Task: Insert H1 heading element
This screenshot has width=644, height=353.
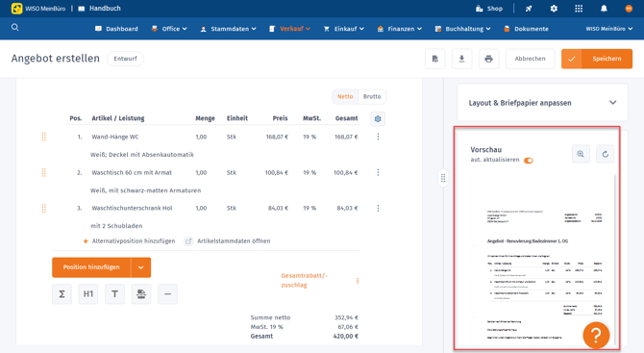Action: click(x=88, y=293)
